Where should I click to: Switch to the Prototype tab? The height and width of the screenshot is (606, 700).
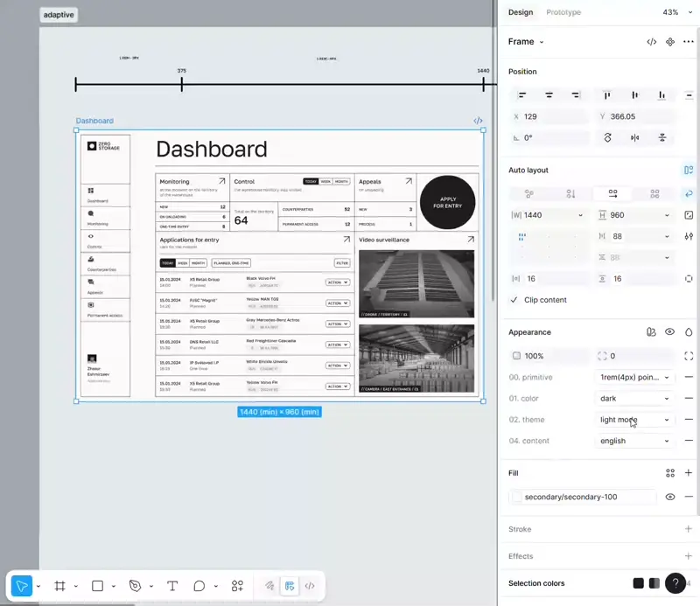click(563, 12)
